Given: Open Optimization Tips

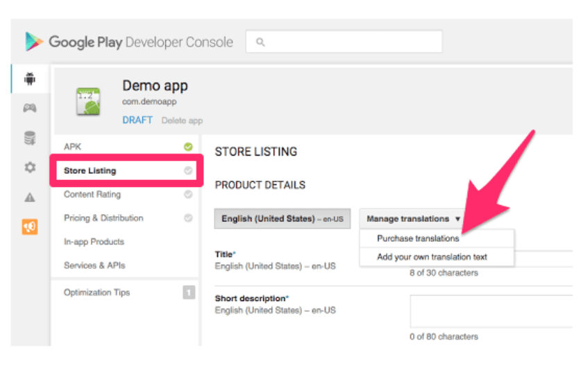Looking at the screenshot, I should pyautogui.click(x=127, y=293).
